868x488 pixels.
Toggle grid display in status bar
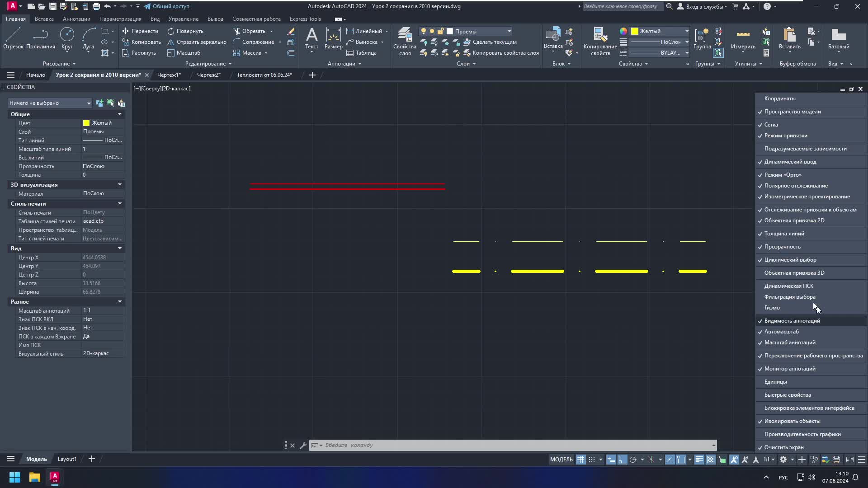580,460
